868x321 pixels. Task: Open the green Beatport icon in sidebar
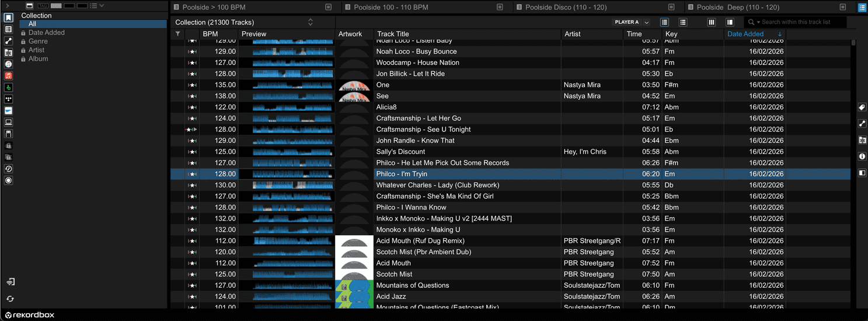point(8,88)
